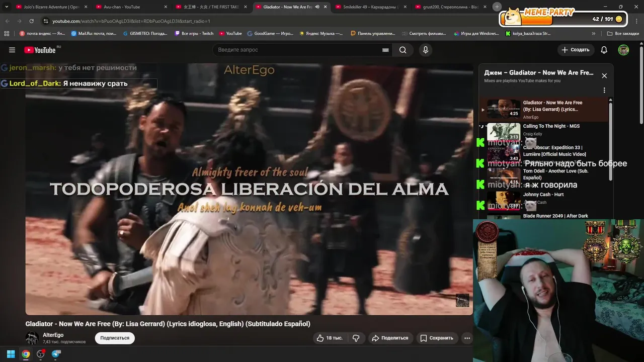Open the apps grid in bookmarks bar

pyautogui.click(x=7, y=34)
